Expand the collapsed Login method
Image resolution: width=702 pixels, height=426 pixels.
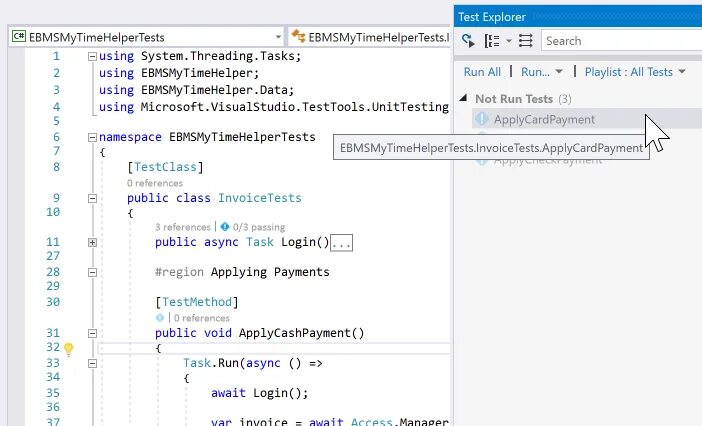[92, 243]
